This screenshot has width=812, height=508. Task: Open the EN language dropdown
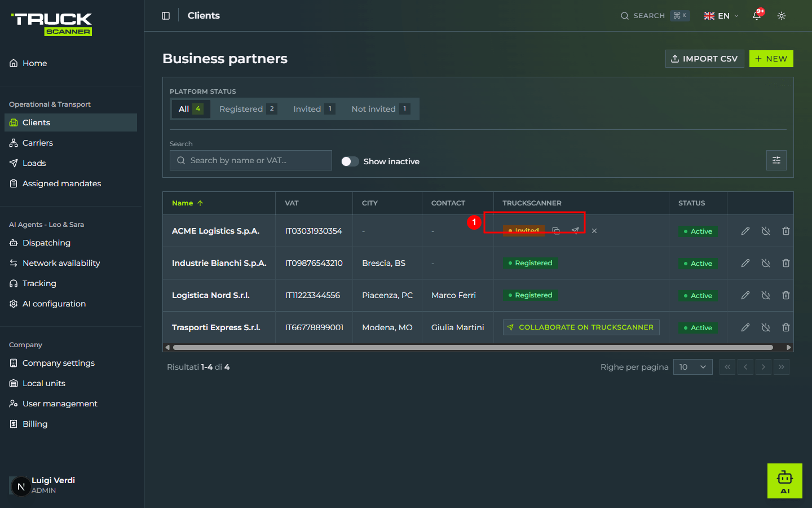(721, 16)
